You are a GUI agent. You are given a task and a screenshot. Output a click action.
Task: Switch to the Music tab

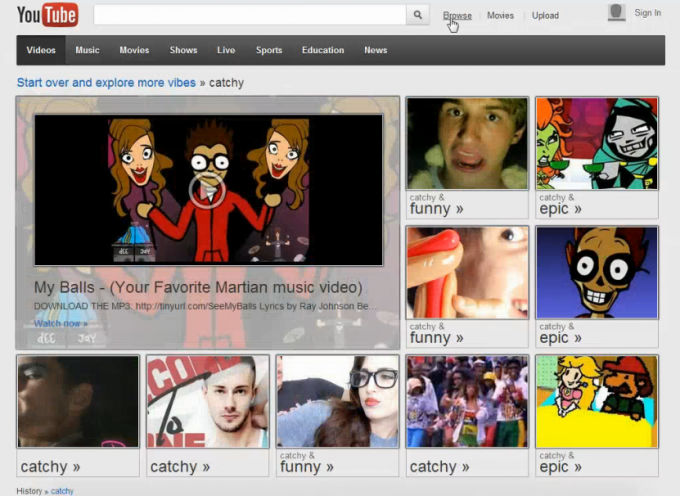(x=87, y=50)
